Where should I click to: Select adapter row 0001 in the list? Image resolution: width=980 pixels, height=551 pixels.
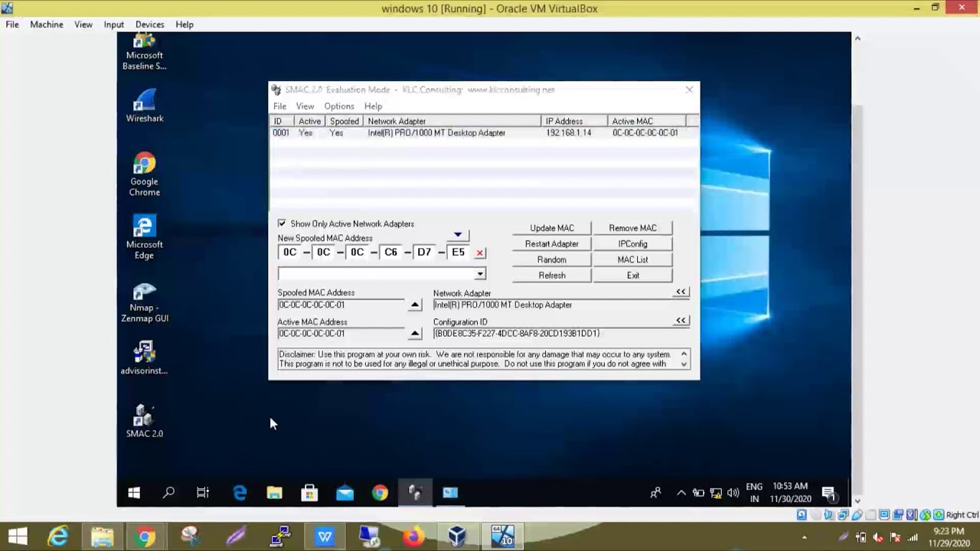click(x=484, y=133)
